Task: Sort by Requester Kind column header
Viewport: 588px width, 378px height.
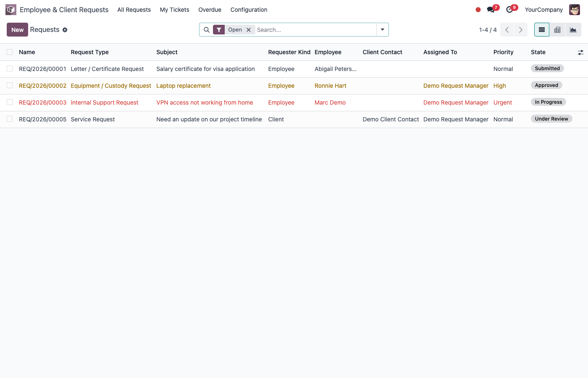Action: (x=289, y=52)
